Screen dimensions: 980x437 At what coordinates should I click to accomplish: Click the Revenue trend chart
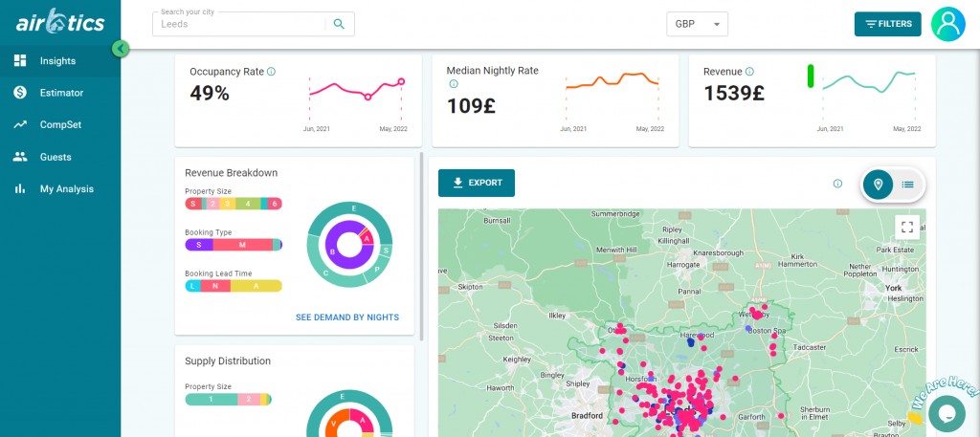click(x=869, y=98)
